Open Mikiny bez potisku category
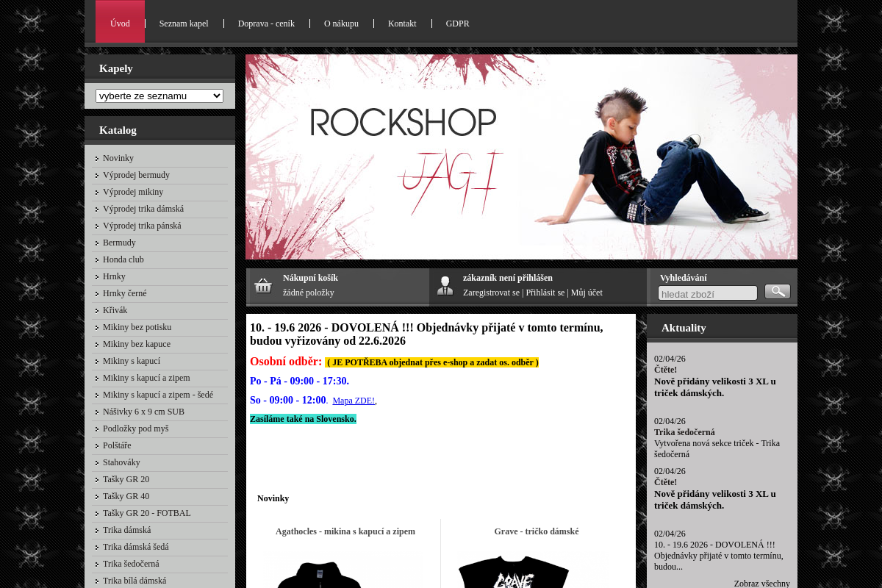Viewport: 882px width, 588px height. pyautogui.click(x=137, y=327)
